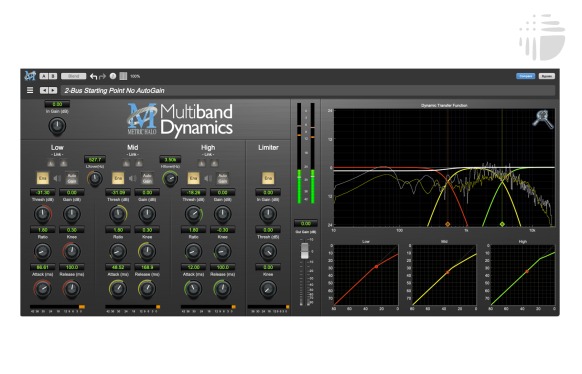
Task: Click the main In Gain knob
Action: tap(57, 126)
